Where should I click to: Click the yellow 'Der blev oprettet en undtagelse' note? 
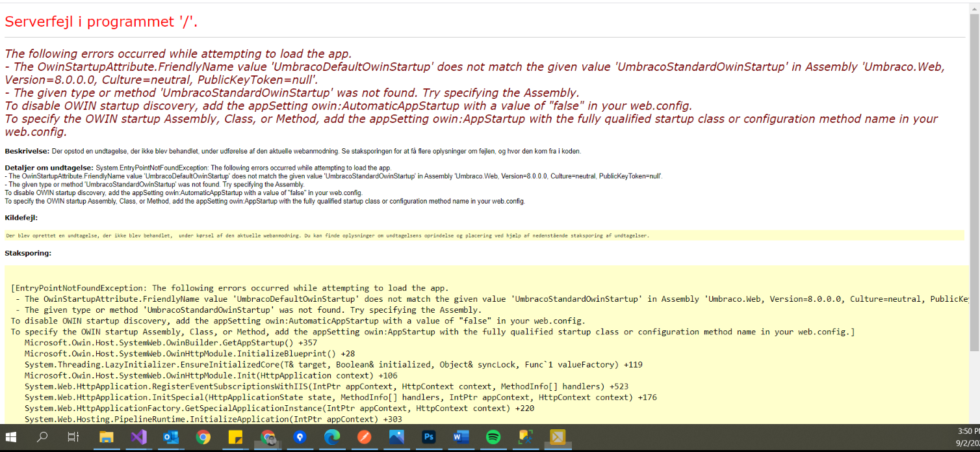(x=484, y=235)
